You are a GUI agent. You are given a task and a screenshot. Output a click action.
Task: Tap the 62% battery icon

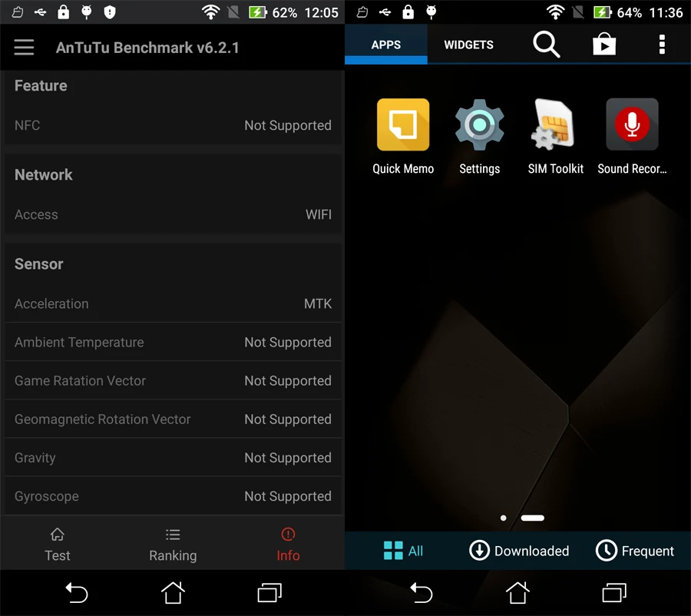tap(257, 12)
